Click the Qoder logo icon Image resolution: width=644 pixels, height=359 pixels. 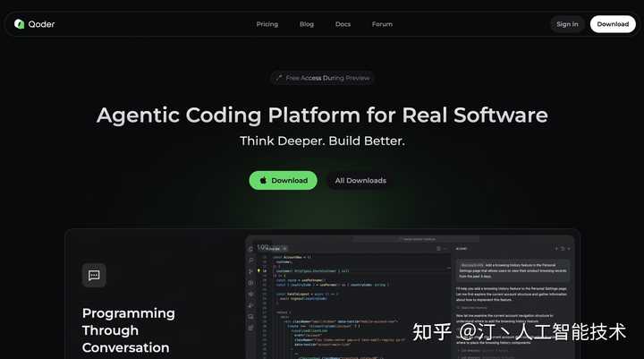(20, 24)
